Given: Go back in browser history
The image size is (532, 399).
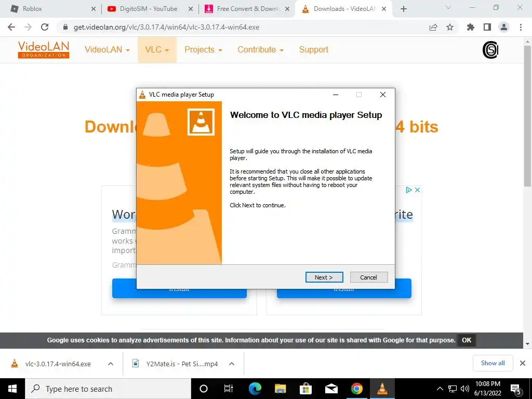Looking at the screenshot, I should pos(11,27).
